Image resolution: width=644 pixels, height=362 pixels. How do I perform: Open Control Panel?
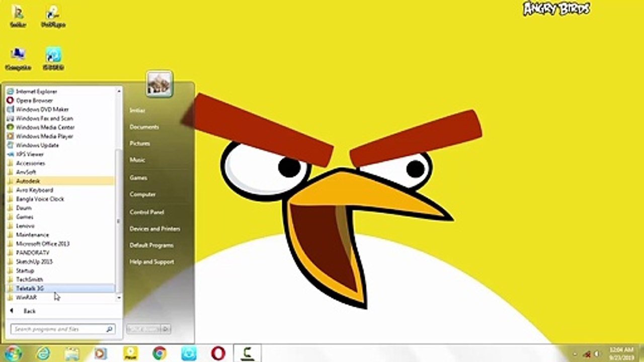pyautogui.click(x=147, y=212)
